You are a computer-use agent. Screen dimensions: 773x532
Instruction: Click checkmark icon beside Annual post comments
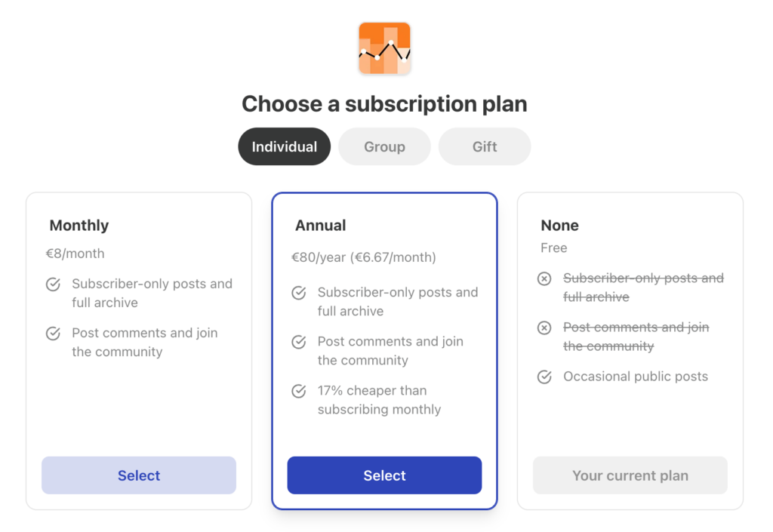tap(299, 342)
